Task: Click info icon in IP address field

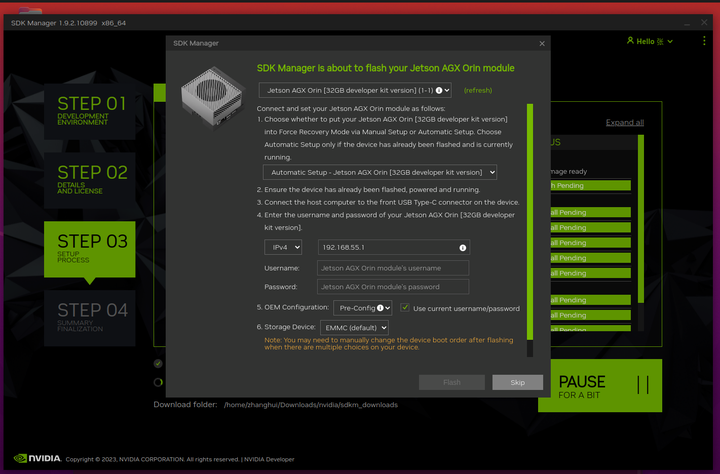Action: (x=462, y=248)
